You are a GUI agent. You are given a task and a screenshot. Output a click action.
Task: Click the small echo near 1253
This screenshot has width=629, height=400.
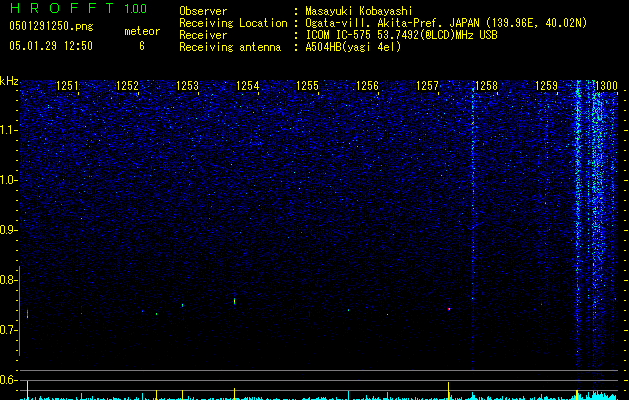pyautogui.click(x=183, y=305)
